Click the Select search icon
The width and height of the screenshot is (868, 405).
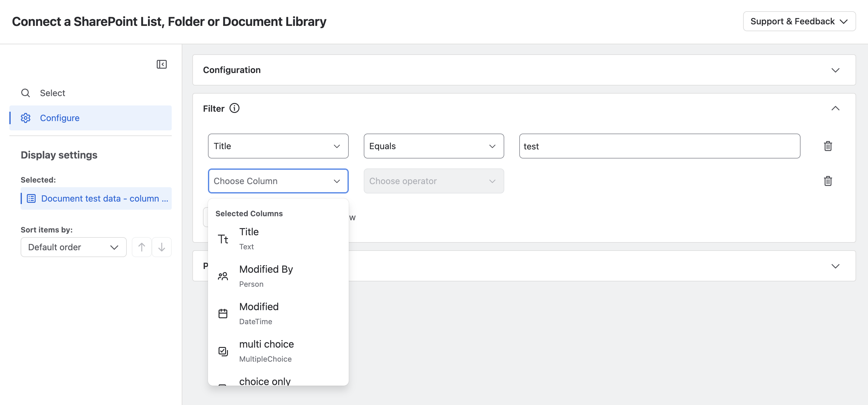click(26, 93)
